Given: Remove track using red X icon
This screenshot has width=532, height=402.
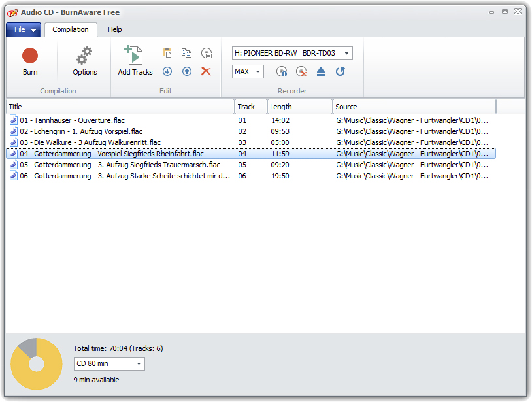Looking at the screenshot, I should pos(206,71).
